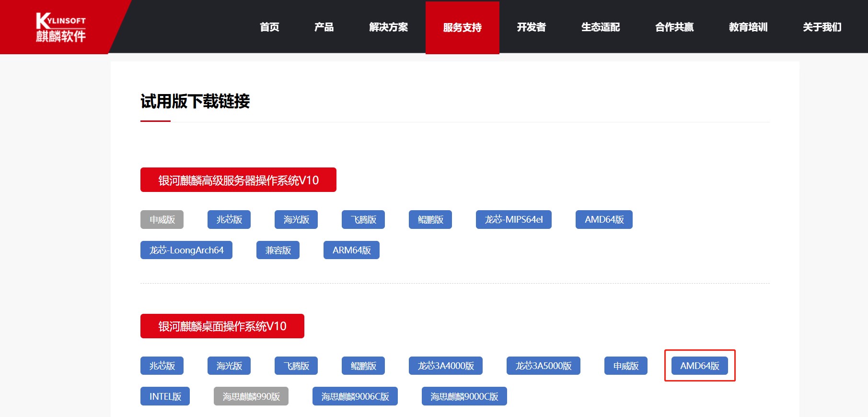868x417 pixels.
Task: Click the 龙芯3A4000版 button
Action: click(446, 366)
